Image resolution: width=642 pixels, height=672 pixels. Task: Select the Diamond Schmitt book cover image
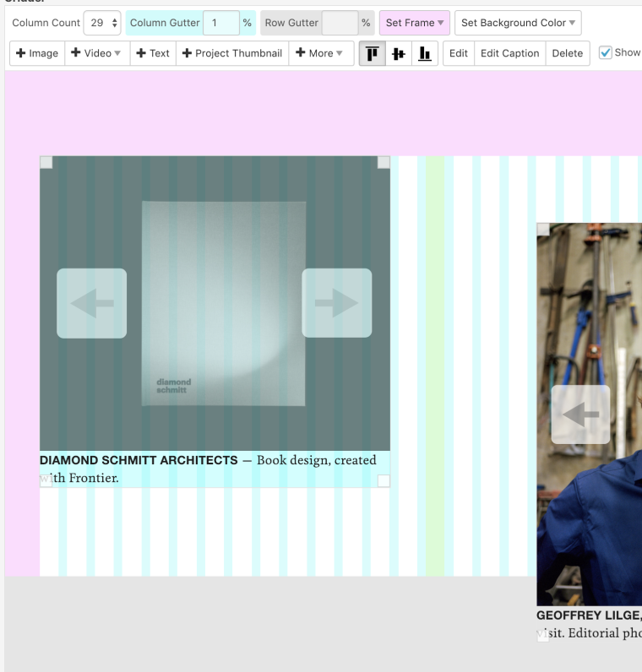click(x=223, y=303)
